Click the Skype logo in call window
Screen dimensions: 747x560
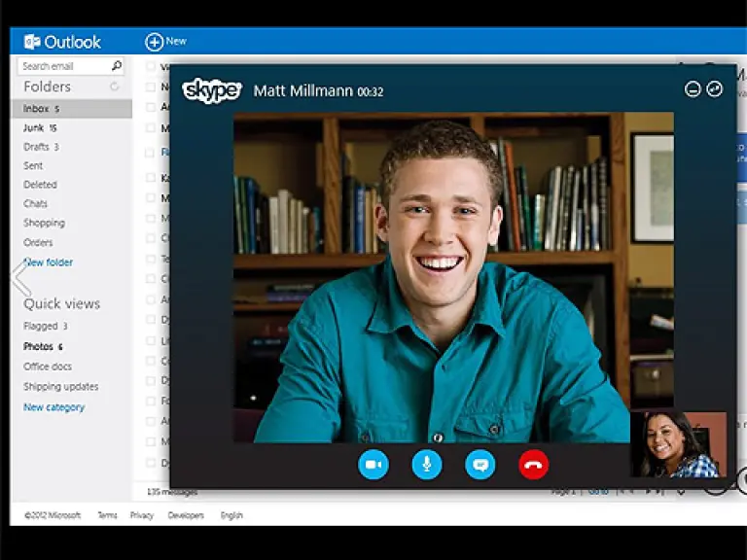tap(211, 90)
